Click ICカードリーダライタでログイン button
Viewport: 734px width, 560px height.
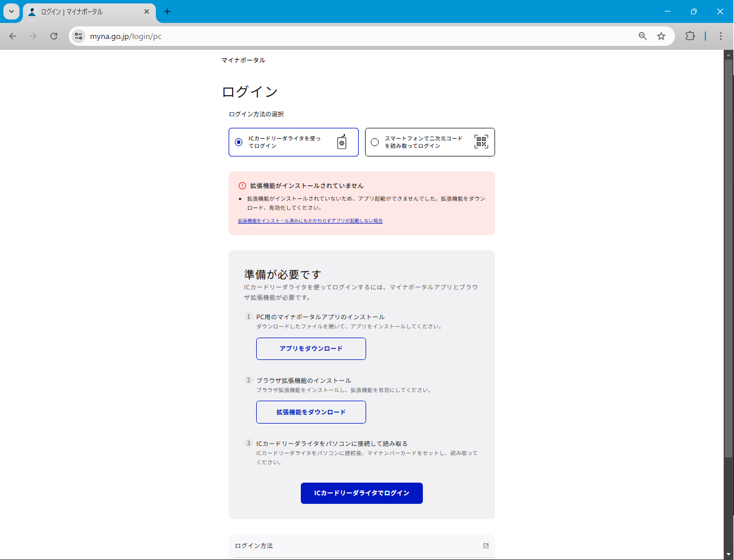[x=362, y=493]
